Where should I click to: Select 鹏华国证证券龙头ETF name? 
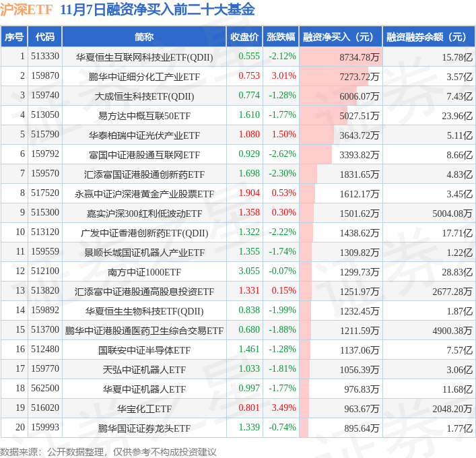tap(144, 428)
